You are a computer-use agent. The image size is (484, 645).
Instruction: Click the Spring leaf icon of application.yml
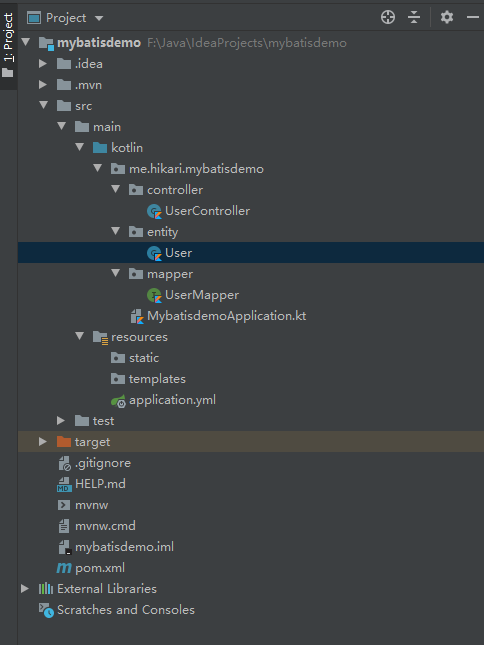[x=118, y=401]
